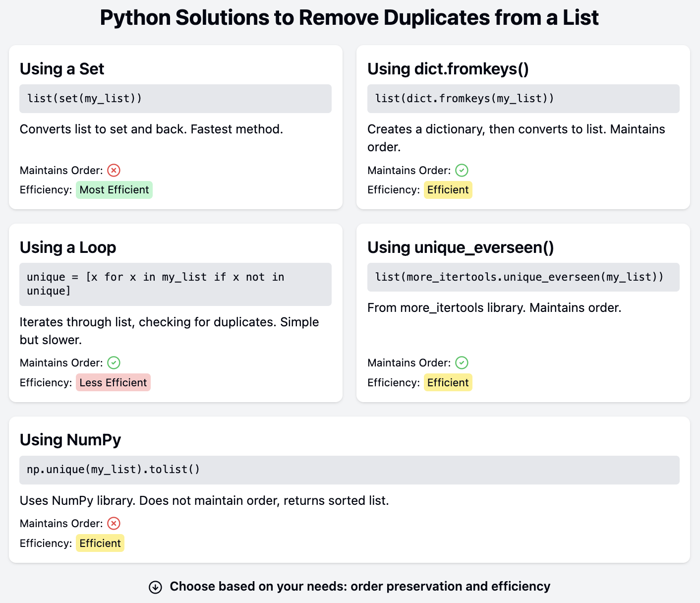Click 'Efficiency:' label in Using NumPy card
The image size is (700, 603).
[x=46, y=543]
